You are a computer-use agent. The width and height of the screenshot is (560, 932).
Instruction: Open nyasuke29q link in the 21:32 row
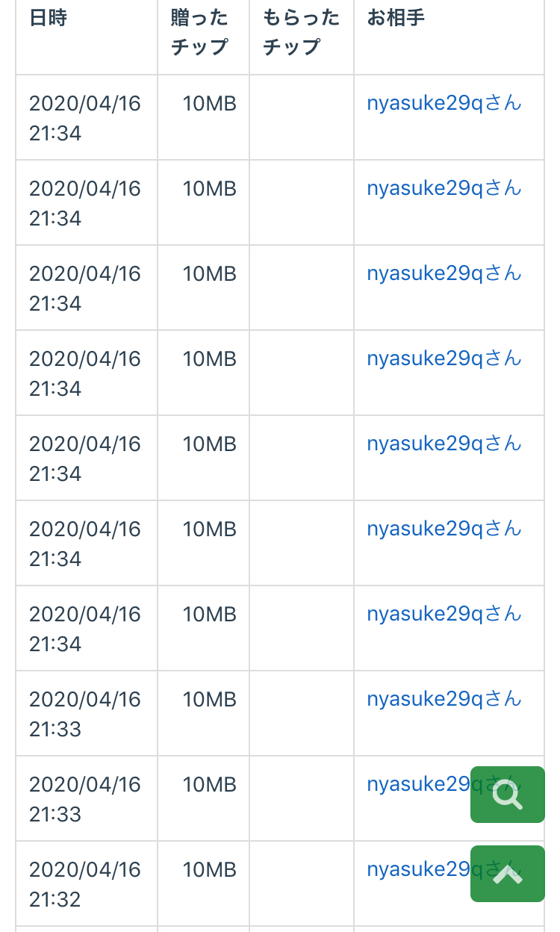coord(417,869)
